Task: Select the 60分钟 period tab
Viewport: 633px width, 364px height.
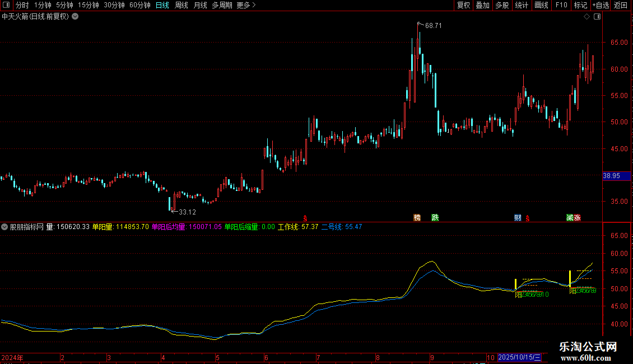Action: coord(139,5)
